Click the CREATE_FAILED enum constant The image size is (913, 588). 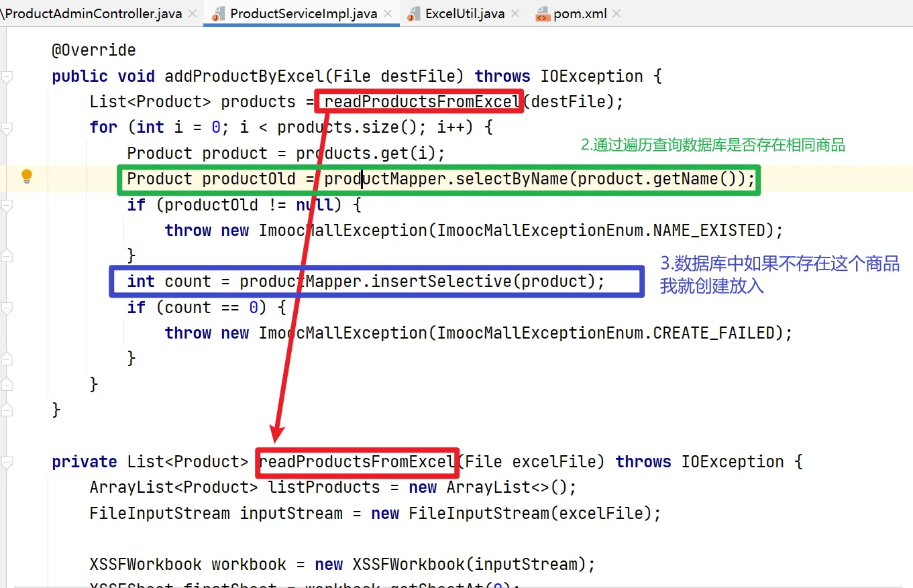click(x=714, y=333)
